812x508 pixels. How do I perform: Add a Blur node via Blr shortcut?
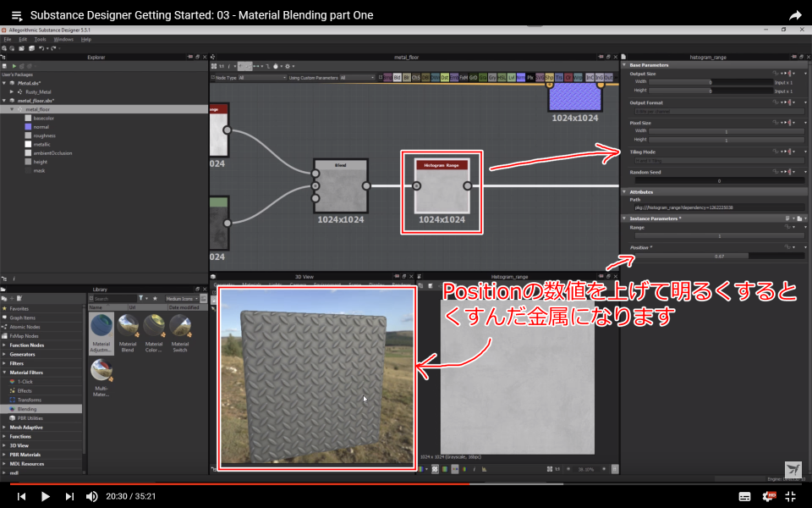point(407,78)
